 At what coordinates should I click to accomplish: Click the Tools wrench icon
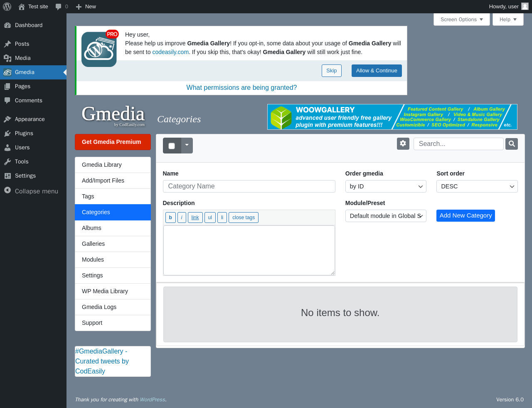click(x=7, y=161)
